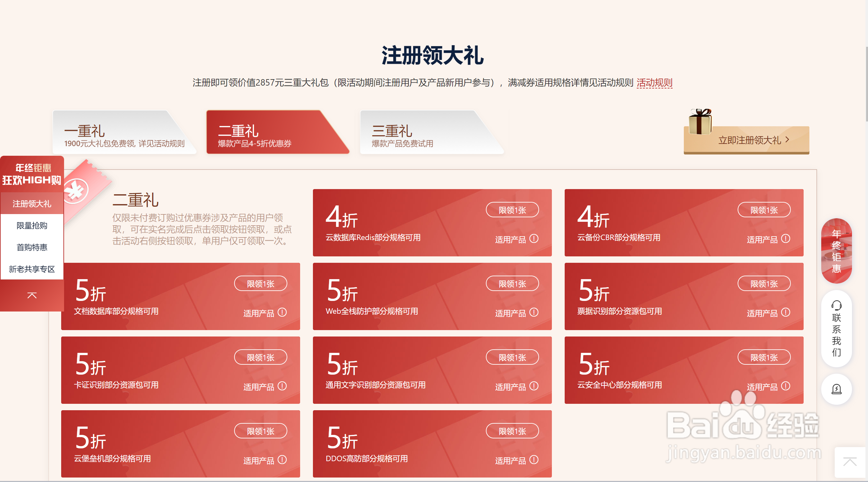
Task: Go to 限量抢购 in sidebar
Action: [x=32, y=226]
